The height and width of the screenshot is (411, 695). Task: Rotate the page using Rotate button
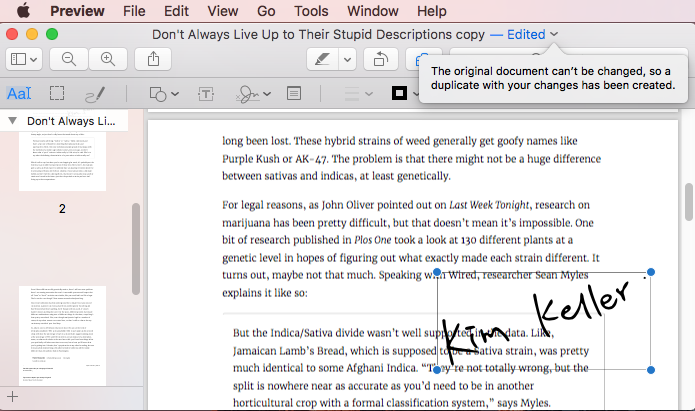[x=381, y=60]
